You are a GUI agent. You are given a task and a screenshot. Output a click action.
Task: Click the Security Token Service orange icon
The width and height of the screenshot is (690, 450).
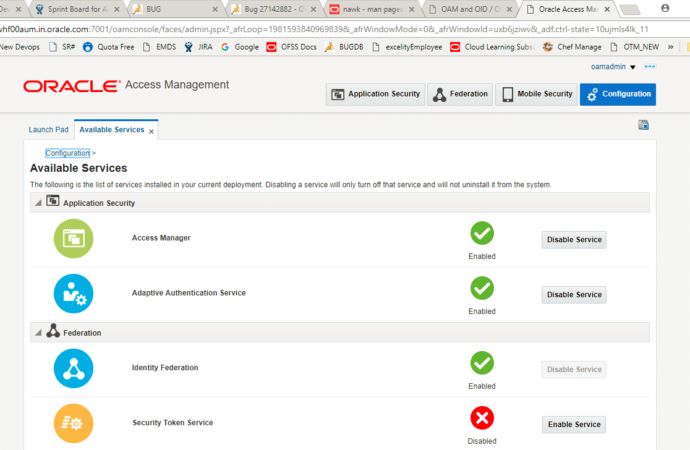coord(73,423)
